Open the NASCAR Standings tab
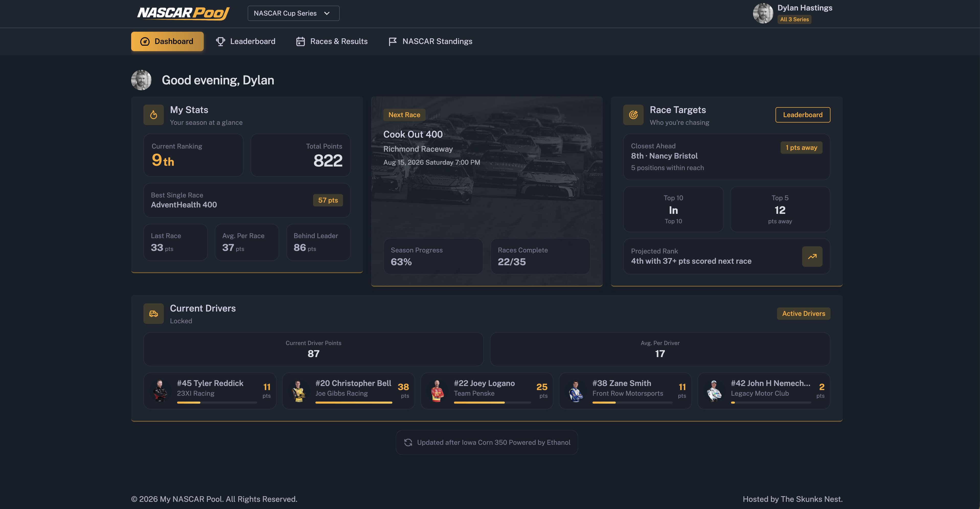This screenshot has height=509, width=980. pyautogui.click(x=430, y=41)
